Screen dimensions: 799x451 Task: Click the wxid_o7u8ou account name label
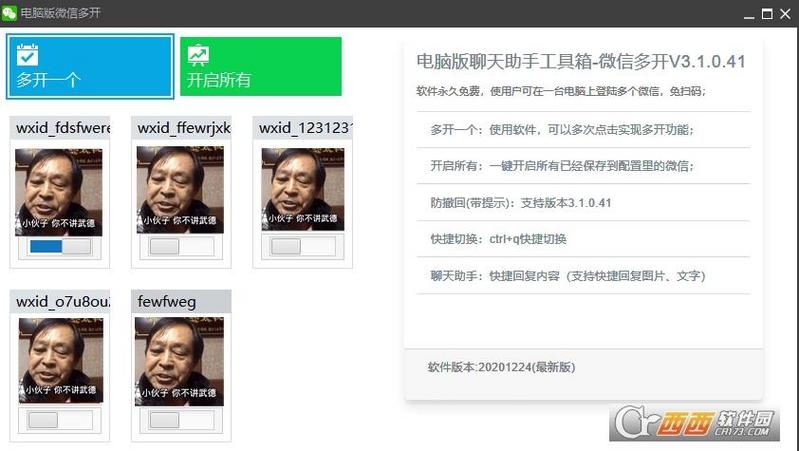tap(63, 302)
